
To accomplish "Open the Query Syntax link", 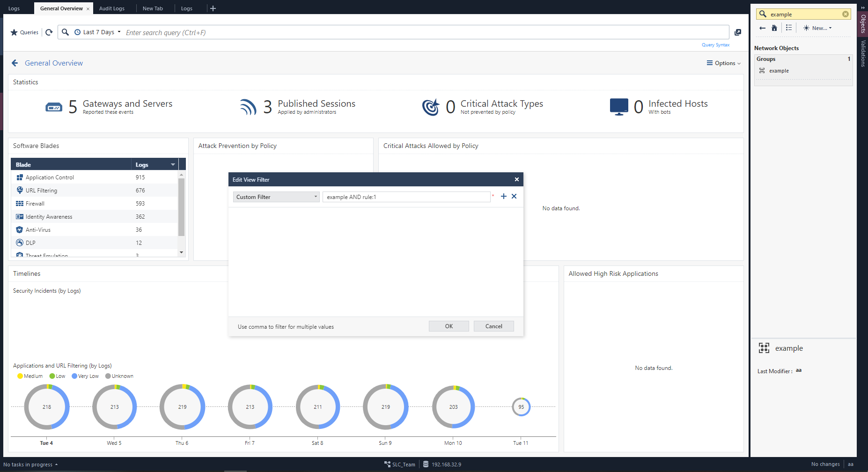I will pyautogui.click(x=715, y=45).
